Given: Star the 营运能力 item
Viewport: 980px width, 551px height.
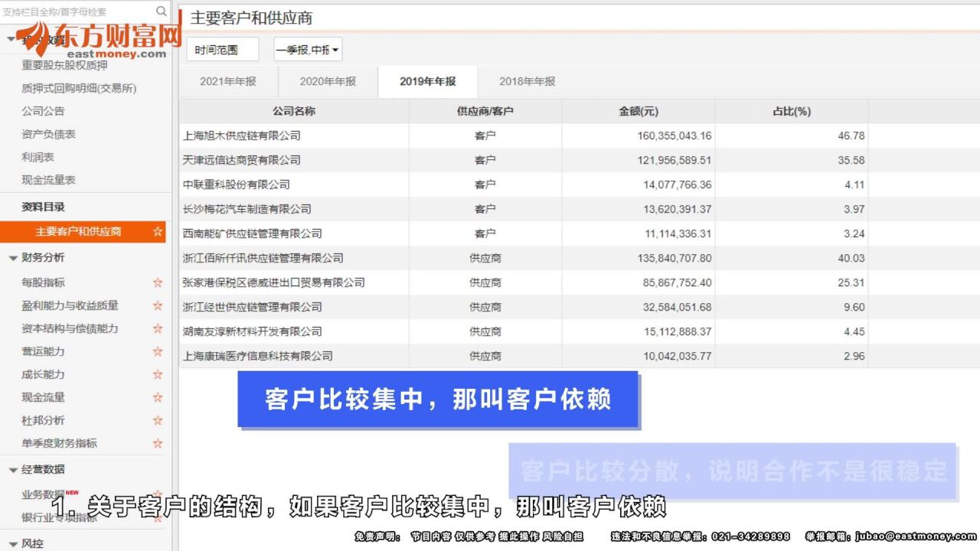Looking at the screenshot, I should point(158,351).
